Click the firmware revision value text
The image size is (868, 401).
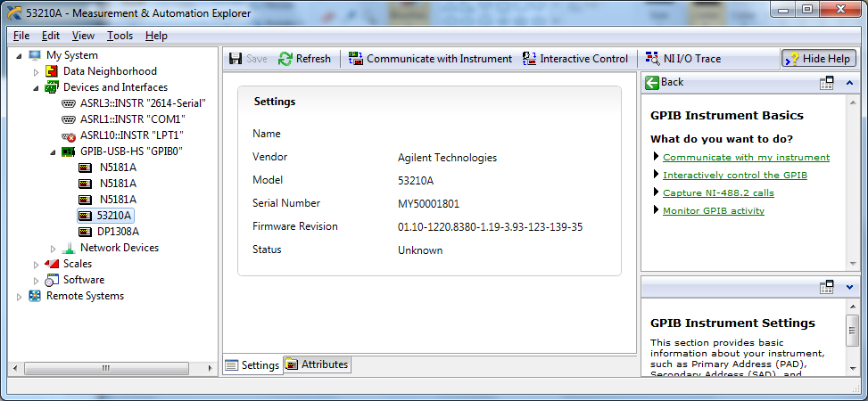pyautogui.click(x=490, y=227)
